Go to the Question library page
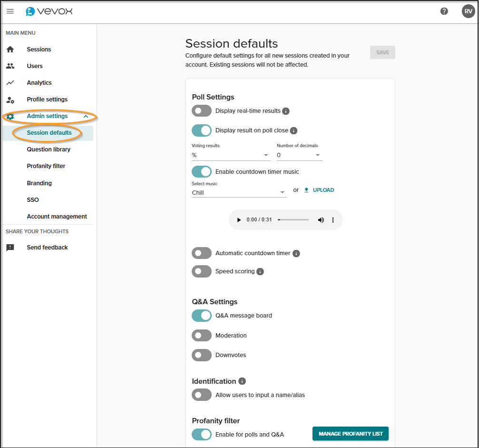The width and height of the screenshot is (479, 448). click(49, 149)
